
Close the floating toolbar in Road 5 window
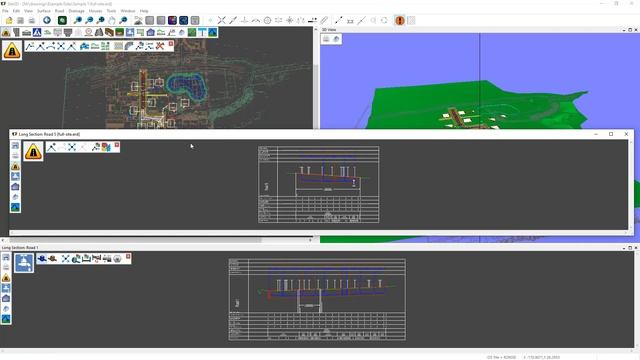click(117, 145)
